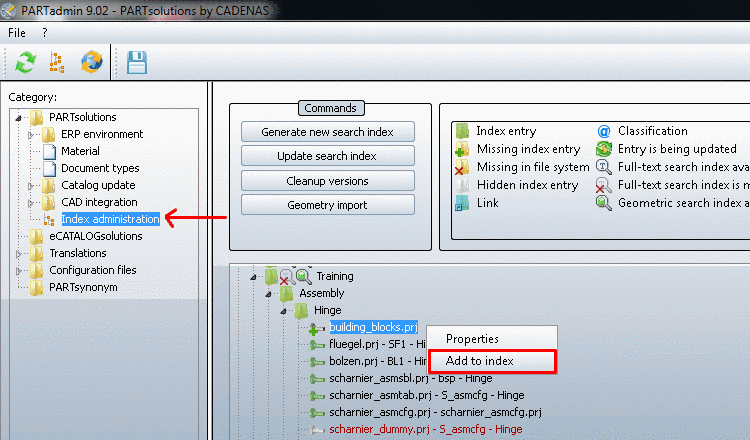This screenshot has width=750, height=440.
Task: Click the red-crossed magnifier icon next to Training
Action: coord(287,276)
